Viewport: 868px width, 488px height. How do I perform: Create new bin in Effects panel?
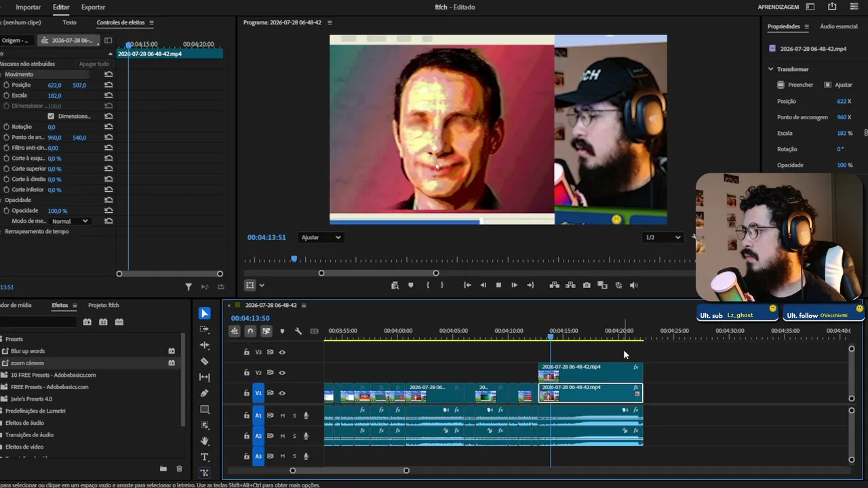point(163,468)
